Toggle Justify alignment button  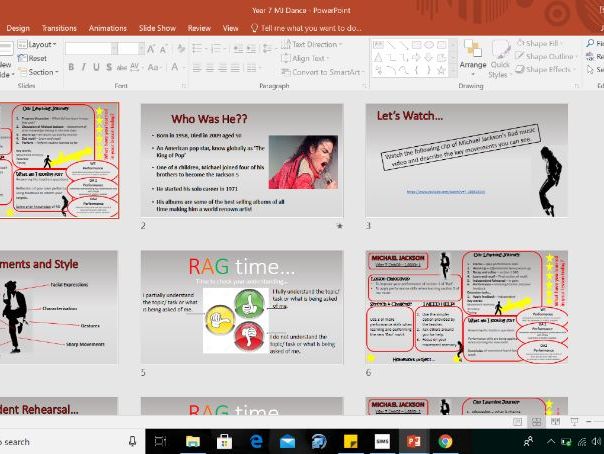point(235,69)
